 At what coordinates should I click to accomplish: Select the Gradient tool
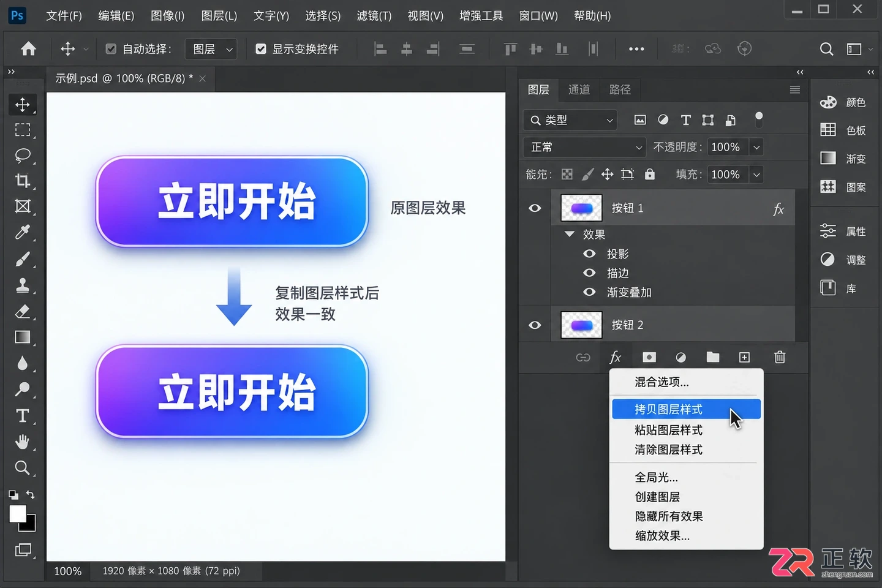pos(23,337)
